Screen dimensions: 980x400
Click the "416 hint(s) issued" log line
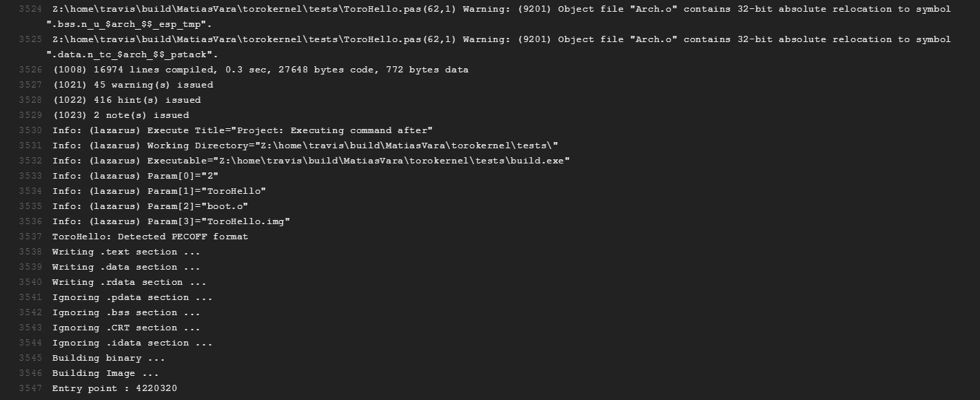tap(127, 100)
